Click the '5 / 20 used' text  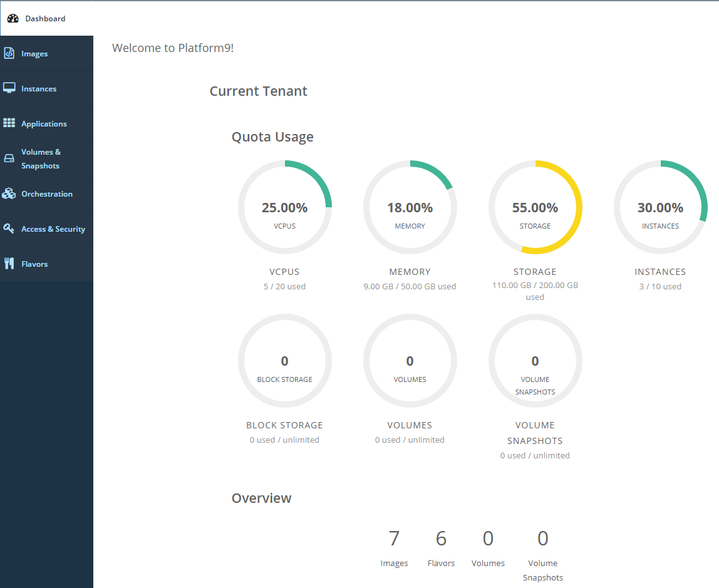pyautogui.click(x=284, y=286)
